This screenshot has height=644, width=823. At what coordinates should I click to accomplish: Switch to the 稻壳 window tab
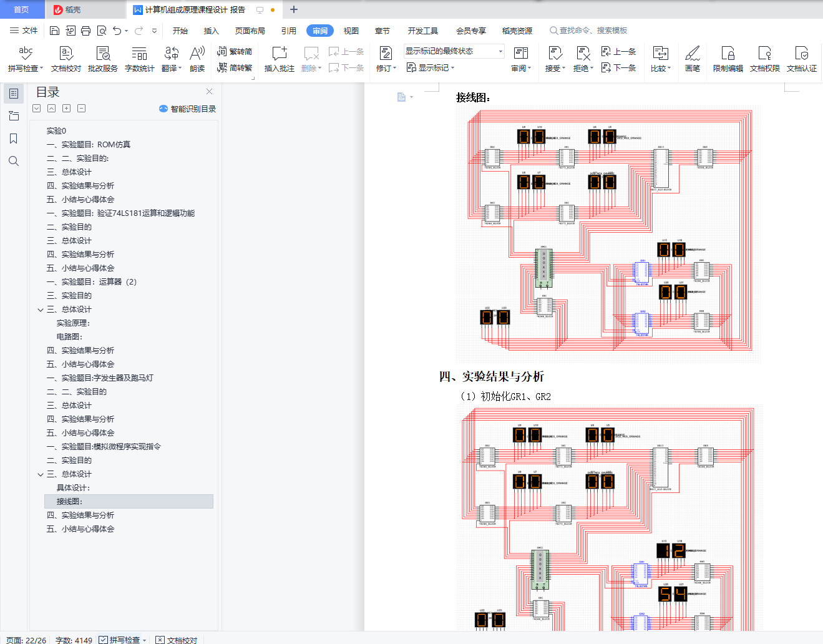85,9
